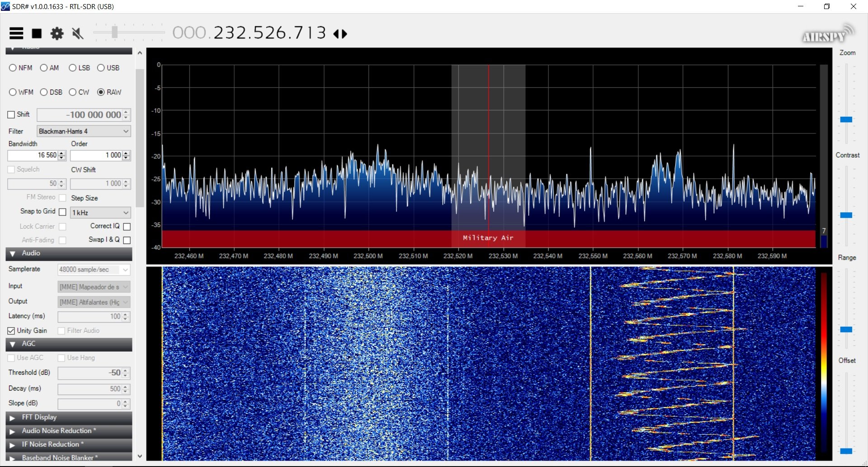The width and height of the screenshot is (868, 467).
Task: Select NFM demodulation mode
Action: [x=21, y=68]
